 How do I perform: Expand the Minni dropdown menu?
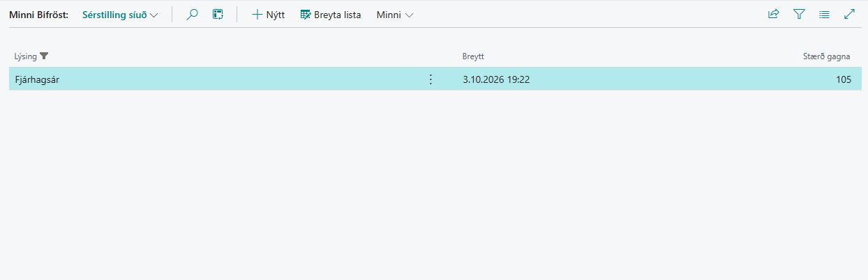[x=395, y=15]
